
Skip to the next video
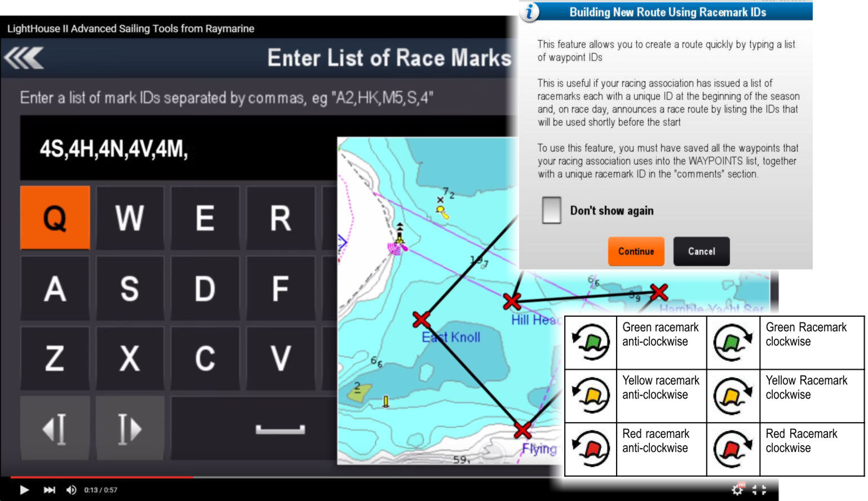[x=50, y=490]
